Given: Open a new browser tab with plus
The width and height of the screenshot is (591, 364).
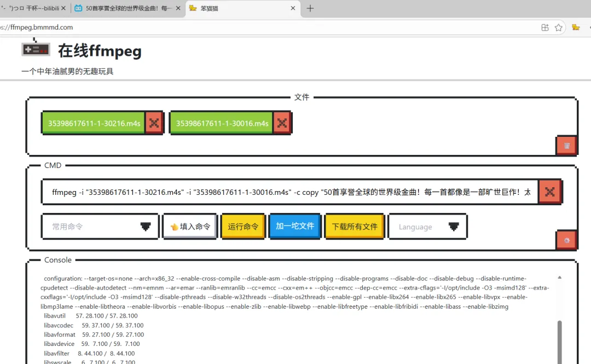Looking at the screenshot, I should (310, 8).
